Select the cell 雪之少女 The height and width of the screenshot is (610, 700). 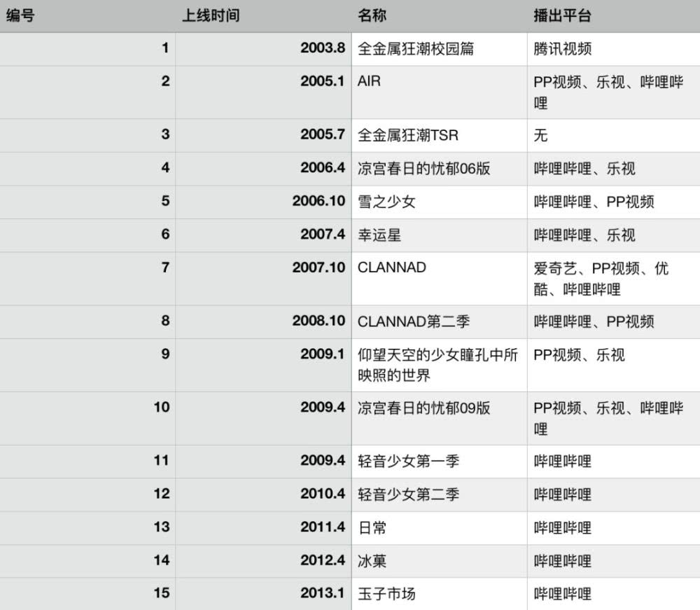[440, 202]
